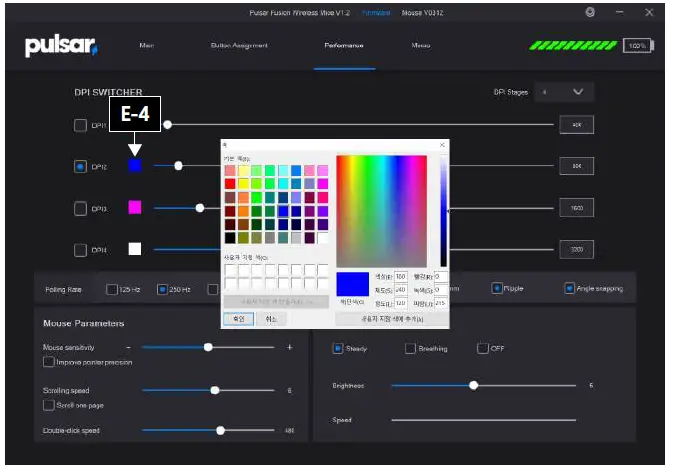Click the Double-click speed slider handle
Screen dimensions: 675x470
click(220, 430)
